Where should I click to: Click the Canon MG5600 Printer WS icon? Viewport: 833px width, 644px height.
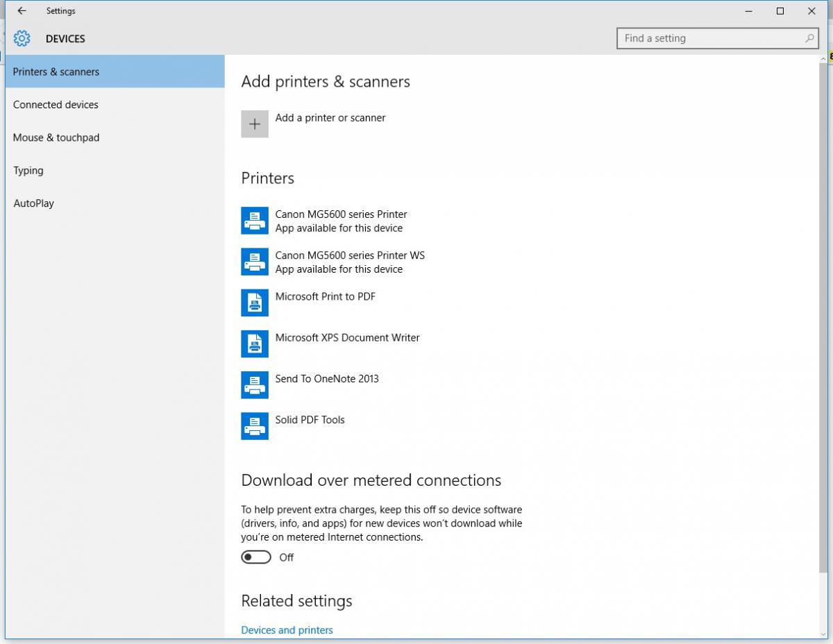(x=255, y=262)
